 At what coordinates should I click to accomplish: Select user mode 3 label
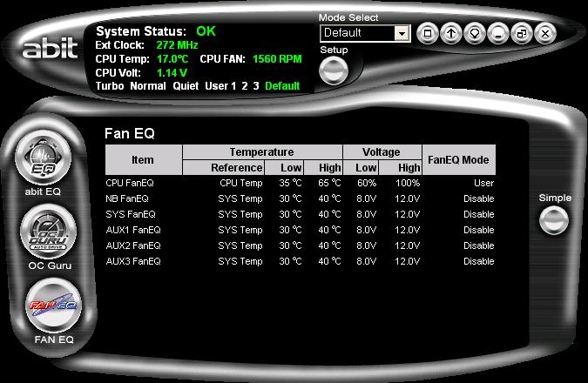tap(256, 86)
